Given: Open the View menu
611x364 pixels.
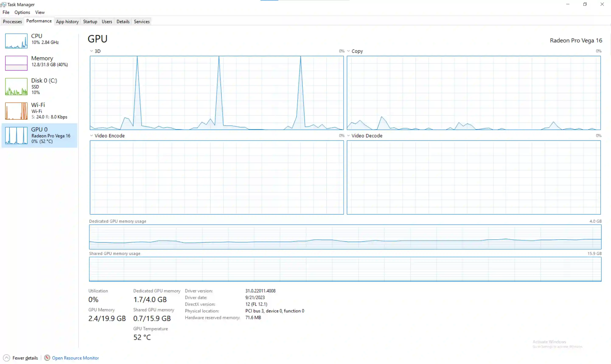Looking at the screenshot, I should pos(40,12).
